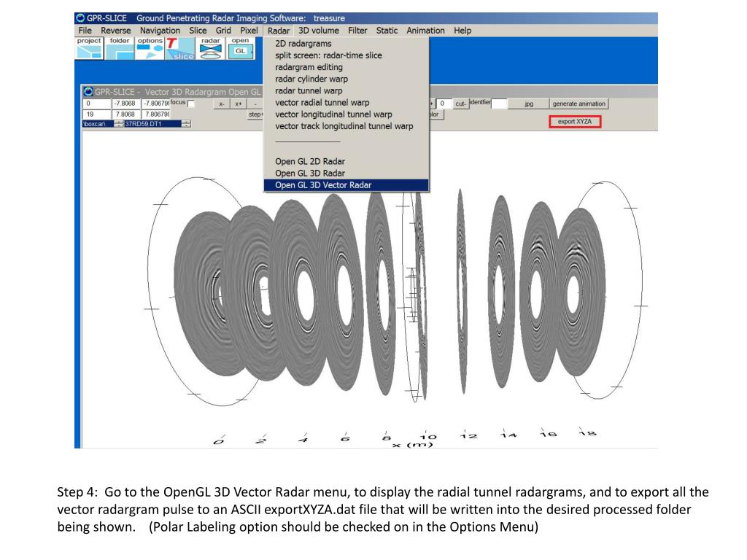Click the -7.8068 value field

[125, 104]
